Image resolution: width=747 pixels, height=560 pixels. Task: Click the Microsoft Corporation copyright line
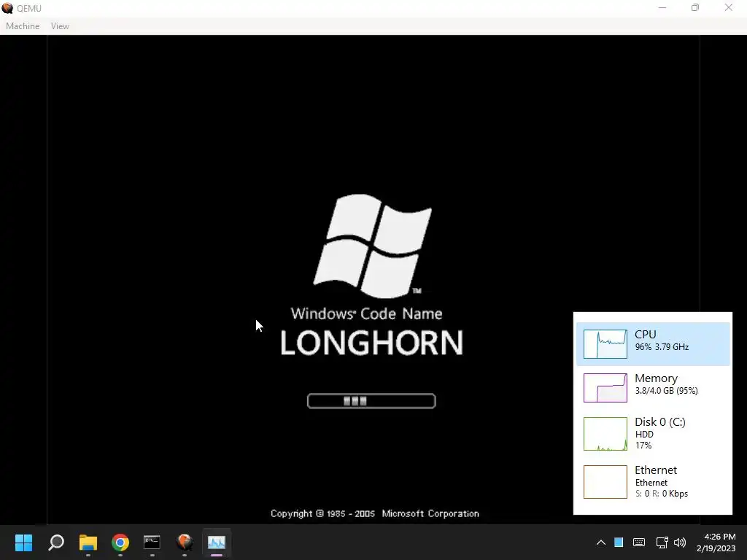[374, 513]
